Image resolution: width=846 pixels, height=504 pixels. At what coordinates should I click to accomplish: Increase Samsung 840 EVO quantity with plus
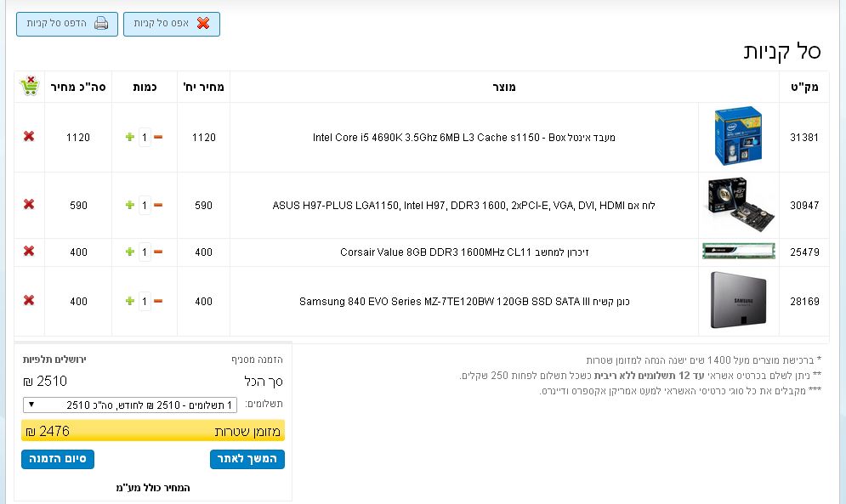[130, 301]
